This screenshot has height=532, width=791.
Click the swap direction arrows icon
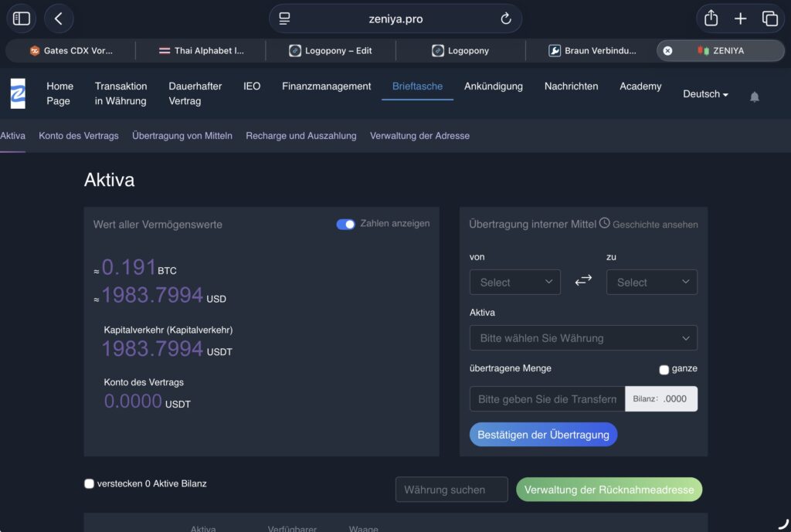[583, 281]
